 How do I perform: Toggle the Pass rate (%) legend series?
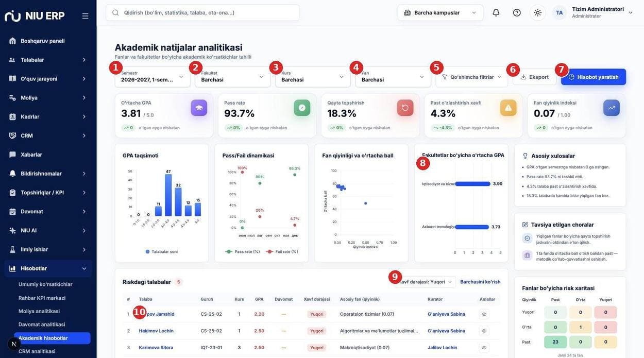point(242,251)
